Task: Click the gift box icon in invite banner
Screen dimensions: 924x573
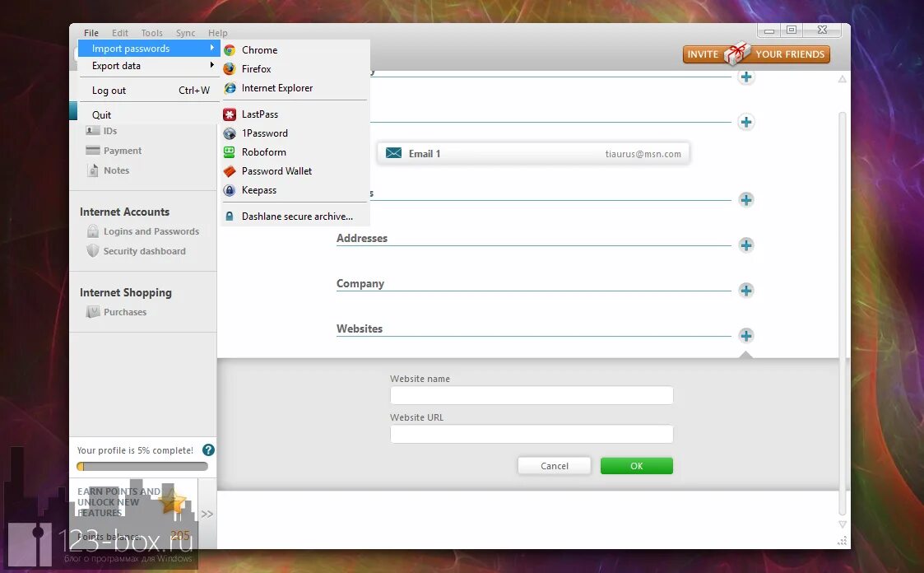Action: pos(736,54)
